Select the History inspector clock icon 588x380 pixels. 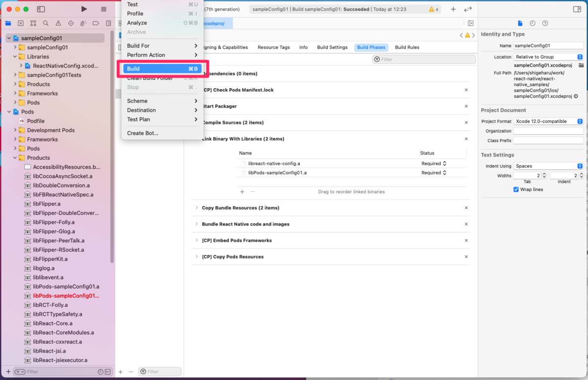pyautogui.click(x=532, y=23)
